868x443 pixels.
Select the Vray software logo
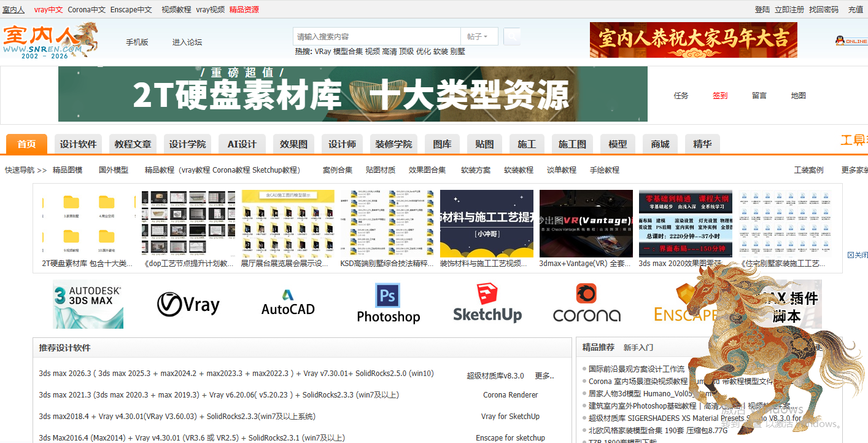coord(188,304)
